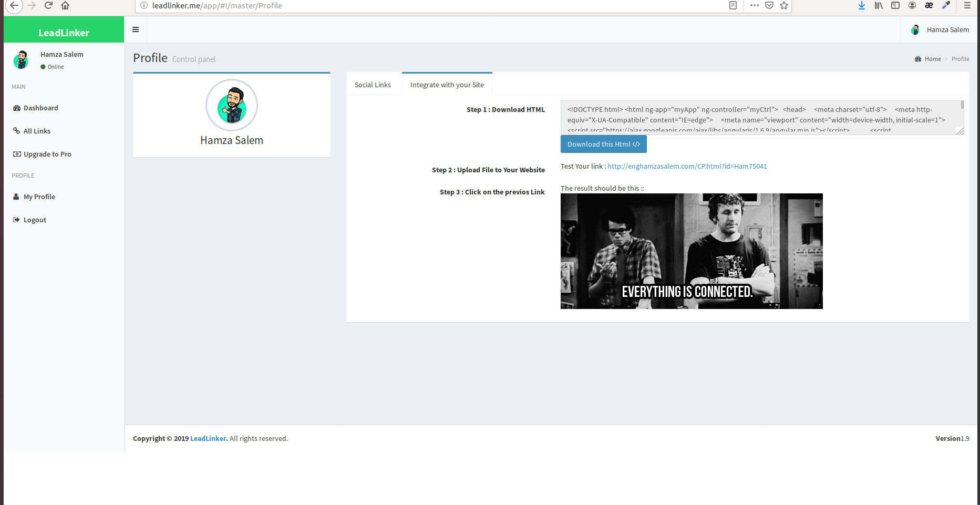Image resolution: width=980 pixels, height=505 pixels.
Task: Click 'Step 2 : Upload File to Your Website'
Action: 488,170
